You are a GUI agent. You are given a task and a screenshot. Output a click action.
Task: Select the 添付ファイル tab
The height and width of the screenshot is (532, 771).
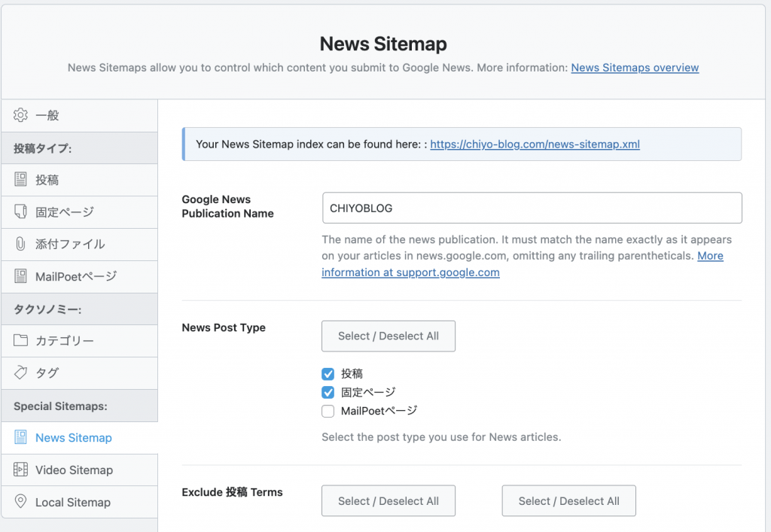click(x=80, y=244)
